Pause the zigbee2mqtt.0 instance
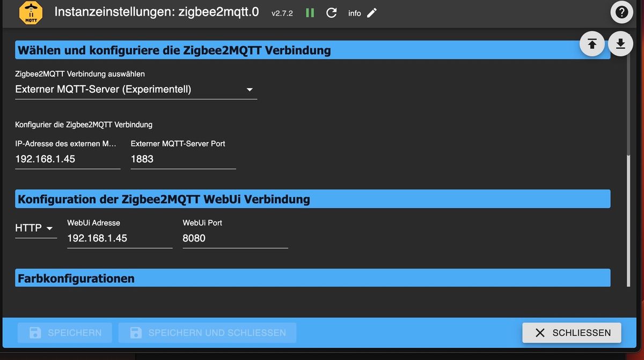The width and height of the screenshot is (644, 360). (310, 13)
